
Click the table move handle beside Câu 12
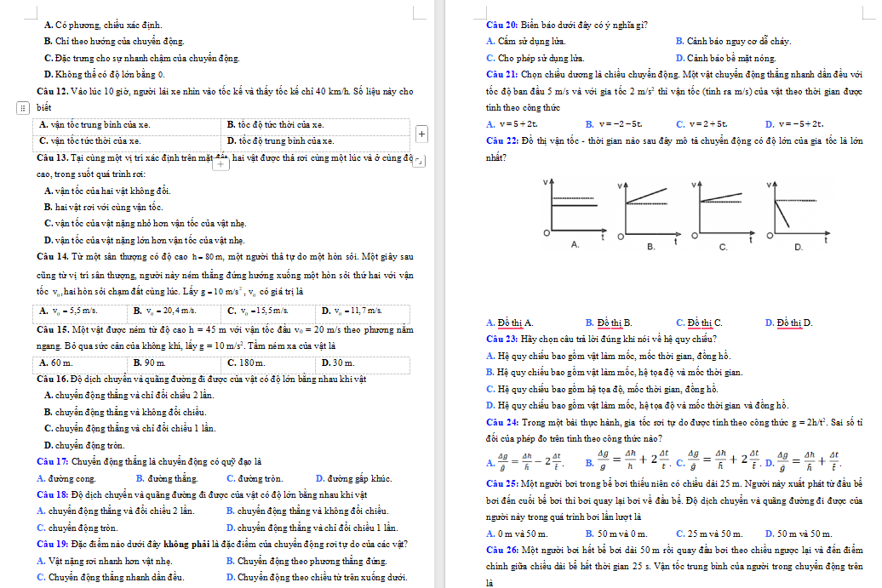(22, 108)
